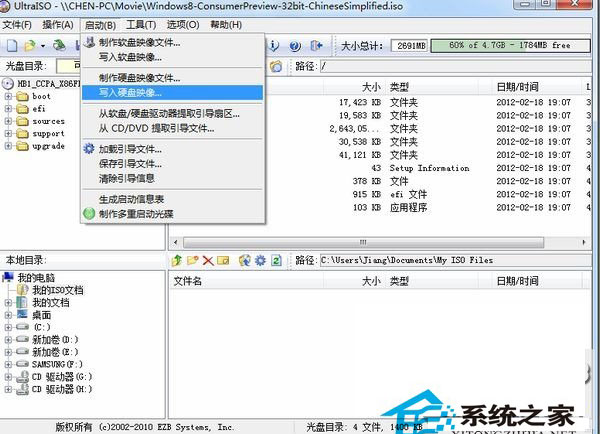Choose 写入硬盘映像 in the menu
Screen dimensions: 600x434
pyautogui.click(x=173, y=93)
